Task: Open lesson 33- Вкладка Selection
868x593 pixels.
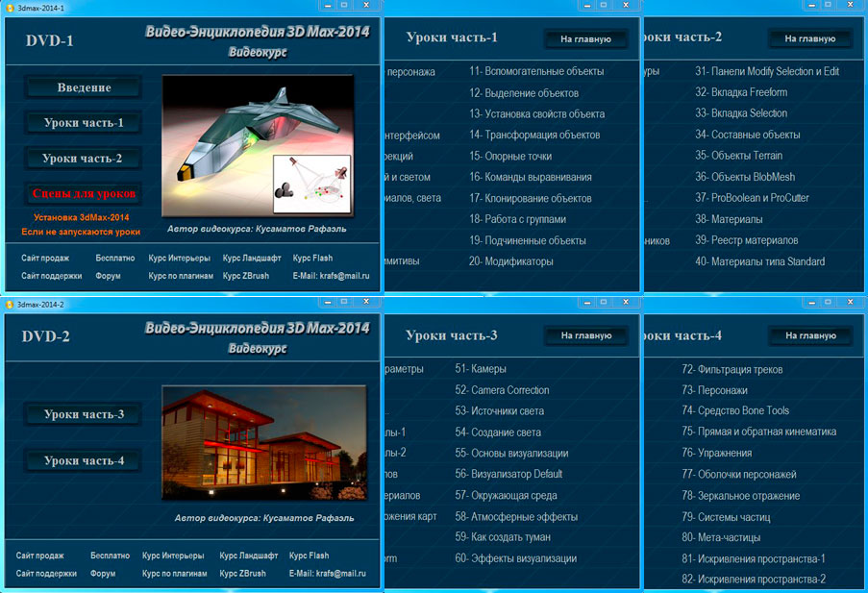Action: (x=741, y=113)
